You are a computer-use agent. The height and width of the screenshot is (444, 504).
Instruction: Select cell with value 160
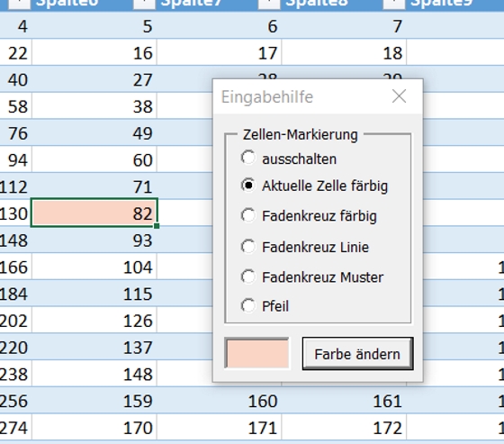(220, 400)
